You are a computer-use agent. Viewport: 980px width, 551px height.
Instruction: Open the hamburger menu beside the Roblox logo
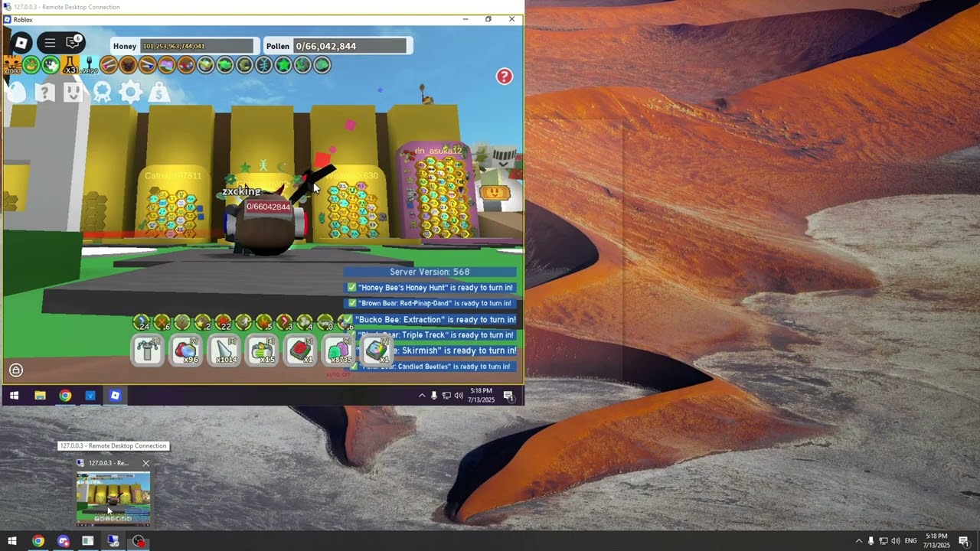coord(50,43)
